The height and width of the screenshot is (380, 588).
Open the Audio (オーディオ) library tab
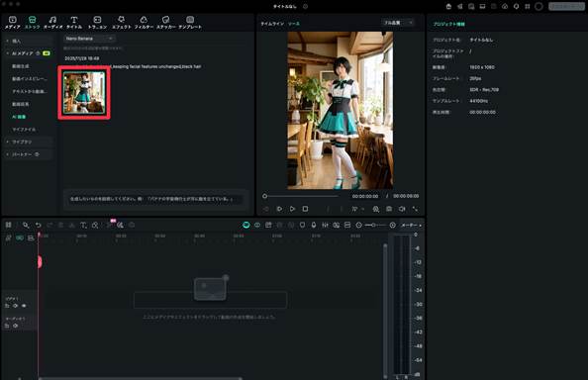click(x=52, y=23)
